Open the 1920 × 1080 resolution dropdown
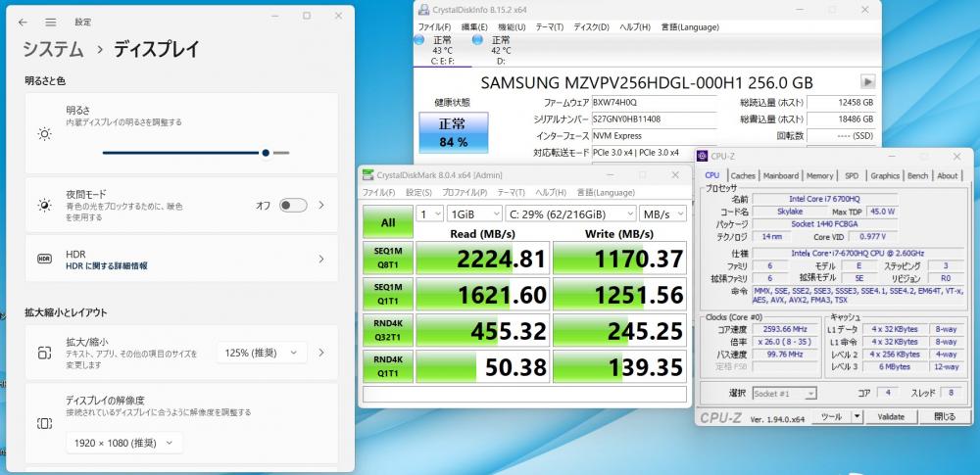 click(x=124, y=443)
